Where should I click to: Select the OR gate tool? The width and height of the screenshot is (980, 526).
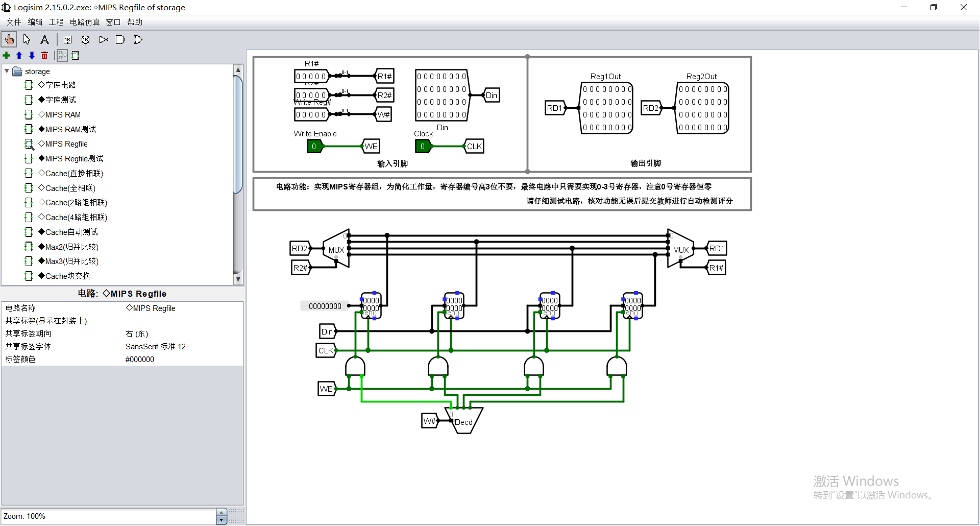click(x=137, y=39)
